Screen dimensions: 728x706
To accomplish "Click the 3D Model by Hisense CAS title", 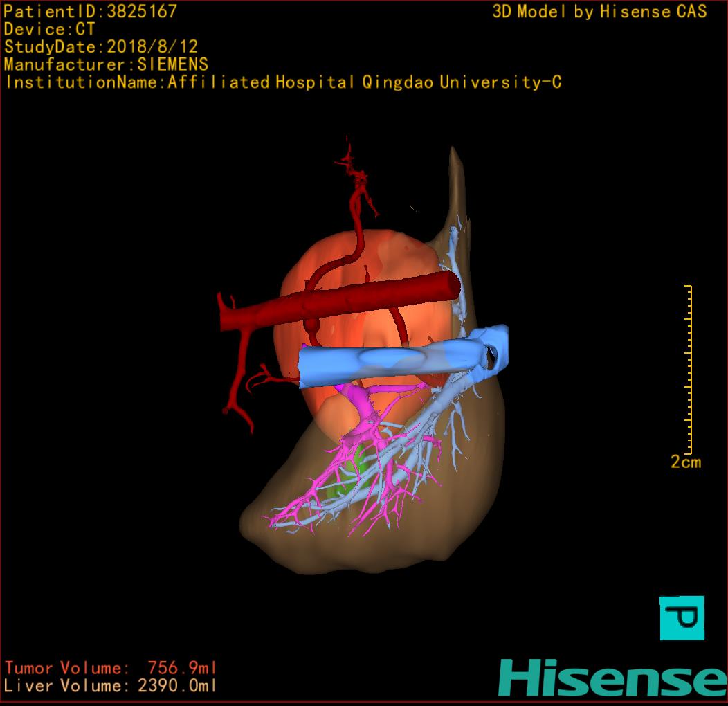I will (599, 11).
